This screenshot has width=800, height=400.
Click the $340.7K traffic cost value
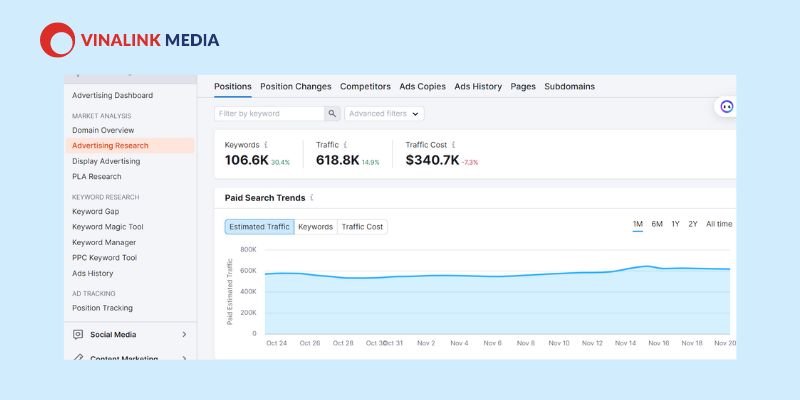pyautogui.click(x=432, y=160)
